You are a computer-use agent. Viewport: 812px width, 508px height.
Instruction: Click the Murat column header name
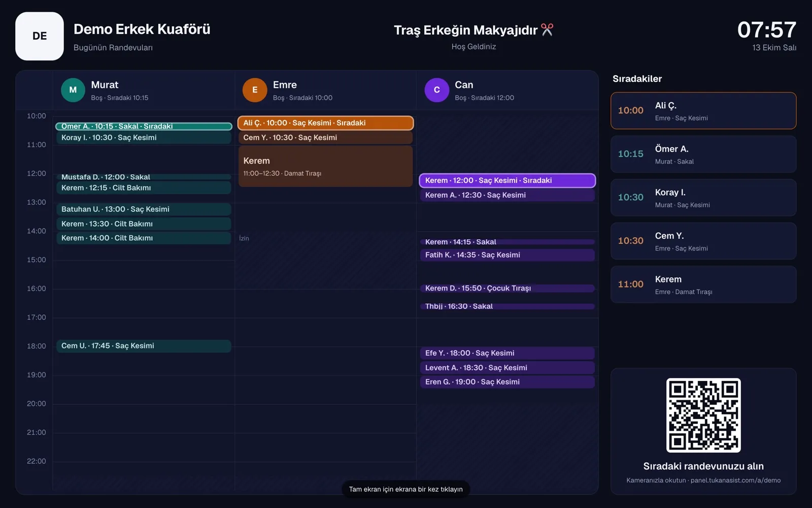click(105, 85)
